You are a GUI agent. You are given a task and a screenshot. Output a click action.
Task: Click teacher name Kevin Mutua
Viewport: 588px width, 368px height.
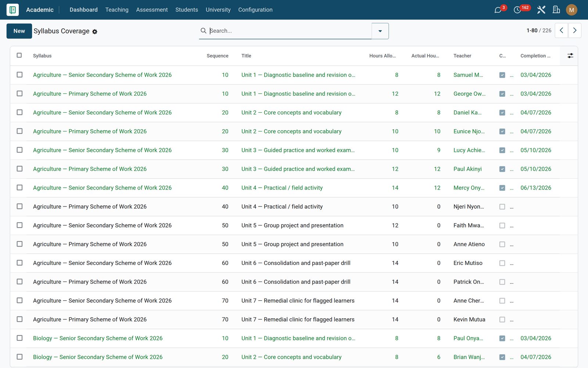coord(469,319)
